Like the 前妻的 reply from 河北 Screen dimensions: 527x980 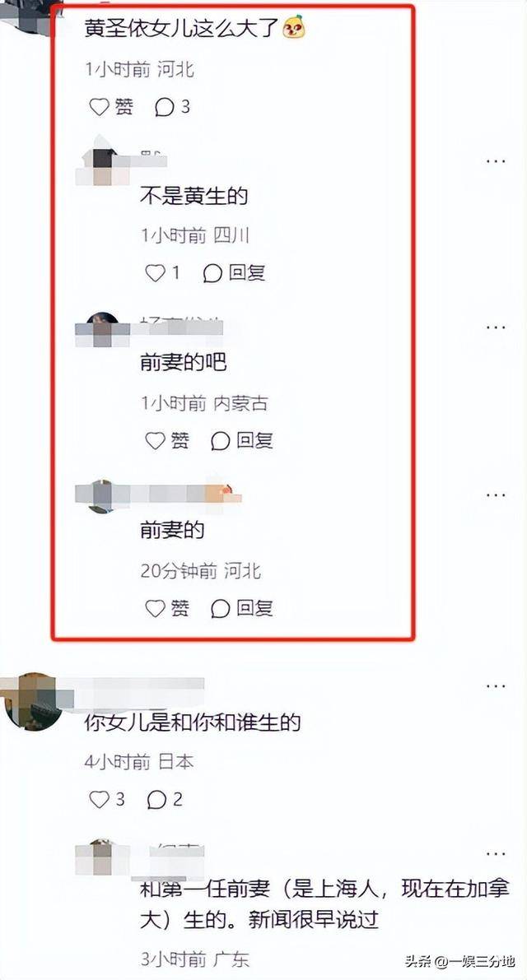pos(167,608)
